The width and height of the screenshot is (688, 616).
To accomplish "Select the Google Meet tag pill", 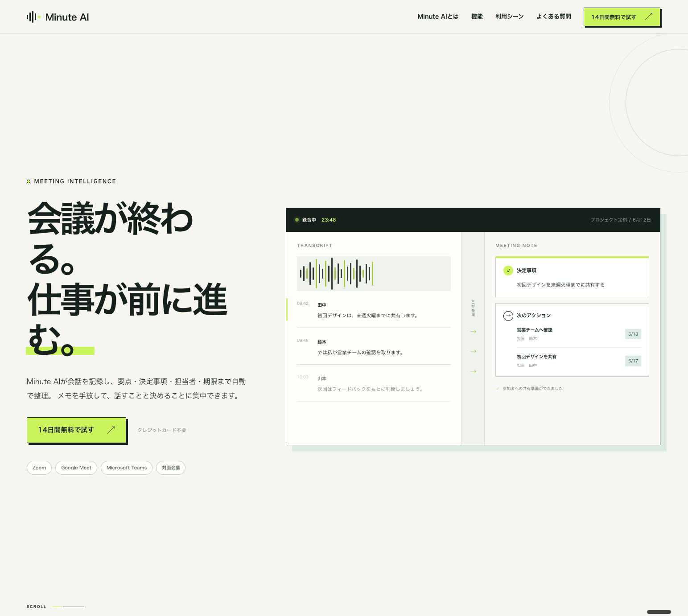I will point(76,468).
